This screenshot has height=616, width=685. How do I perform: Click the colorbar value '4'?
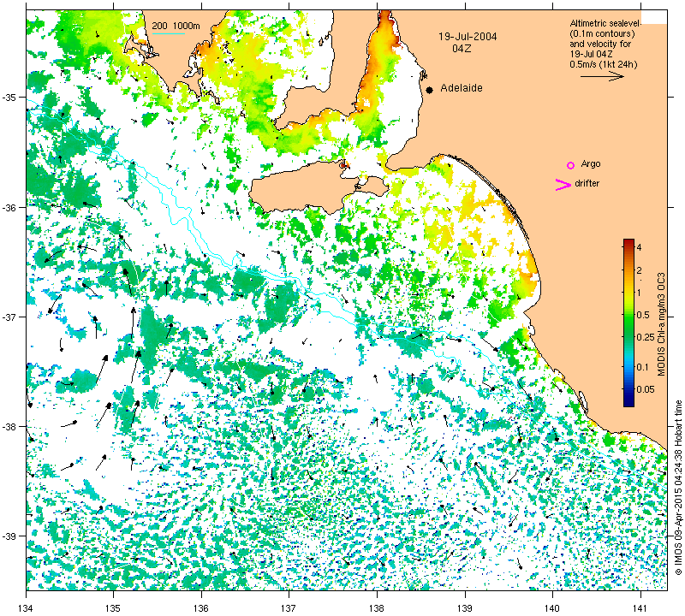point(639,247)
